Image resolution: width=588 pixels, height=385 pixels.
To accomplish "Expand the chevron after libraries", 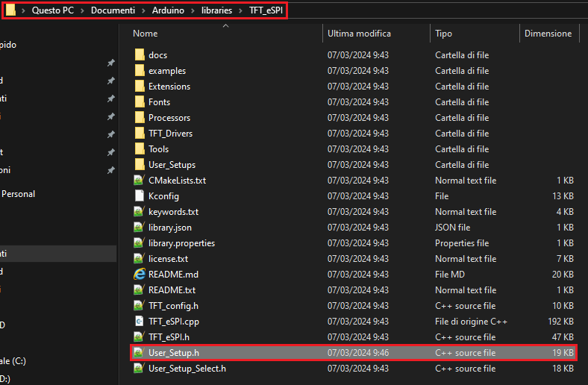I will 241,10.
